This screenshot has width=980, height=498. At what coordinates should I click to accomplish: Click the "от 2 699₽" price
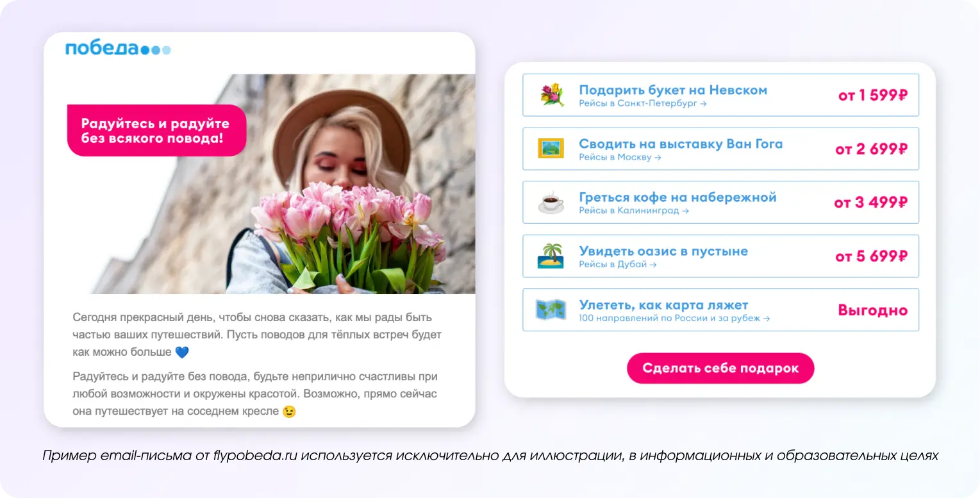coord(871,149)
